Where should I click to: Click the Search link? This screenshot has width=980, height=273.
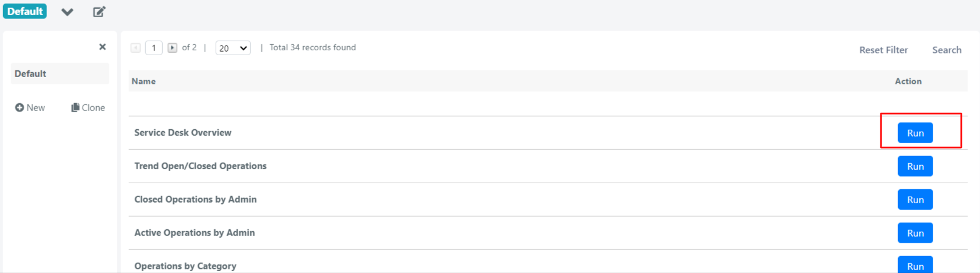947,50
